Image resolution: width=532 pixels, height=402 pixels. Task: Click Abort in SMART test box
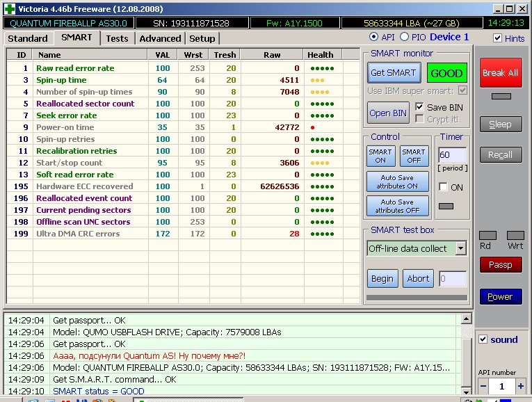(x=418, y=278)
